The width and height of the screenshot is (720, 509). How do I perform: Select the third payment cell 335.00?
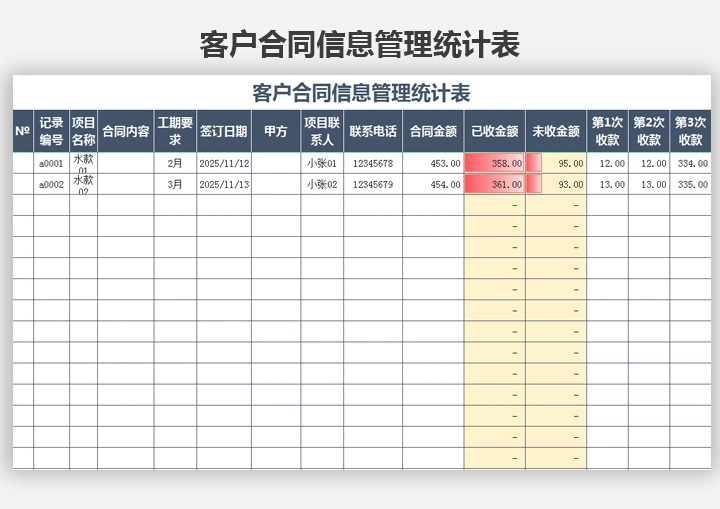[690, 184]
